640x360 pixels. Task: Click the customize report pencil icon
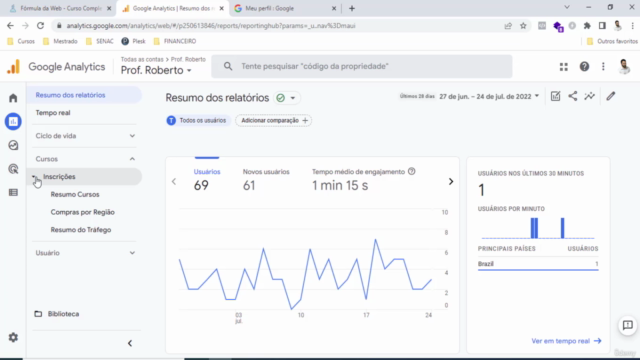click(611, 96)
